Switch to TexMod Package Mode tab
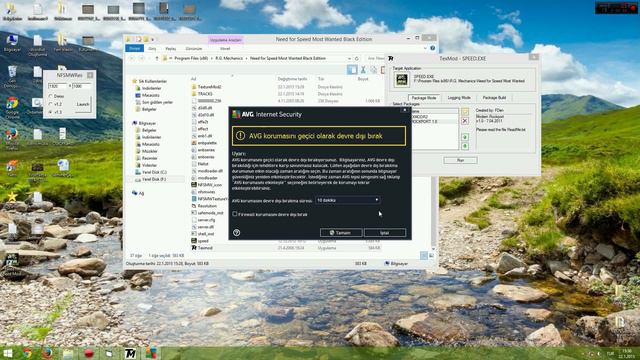 tap(424, 98)
